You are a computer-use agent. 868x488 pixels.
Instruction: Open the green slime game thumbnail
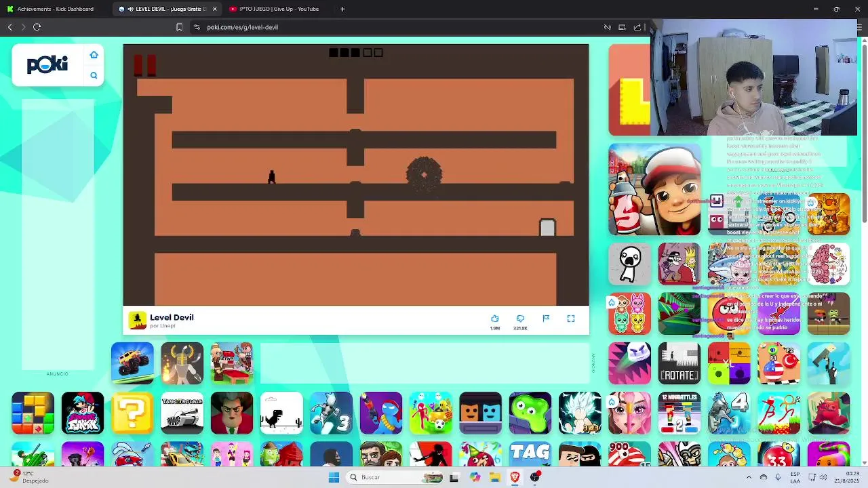530,413
